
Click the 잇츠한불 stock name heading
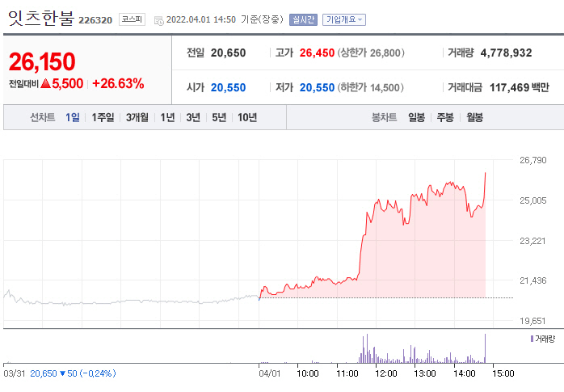(40, 18)
